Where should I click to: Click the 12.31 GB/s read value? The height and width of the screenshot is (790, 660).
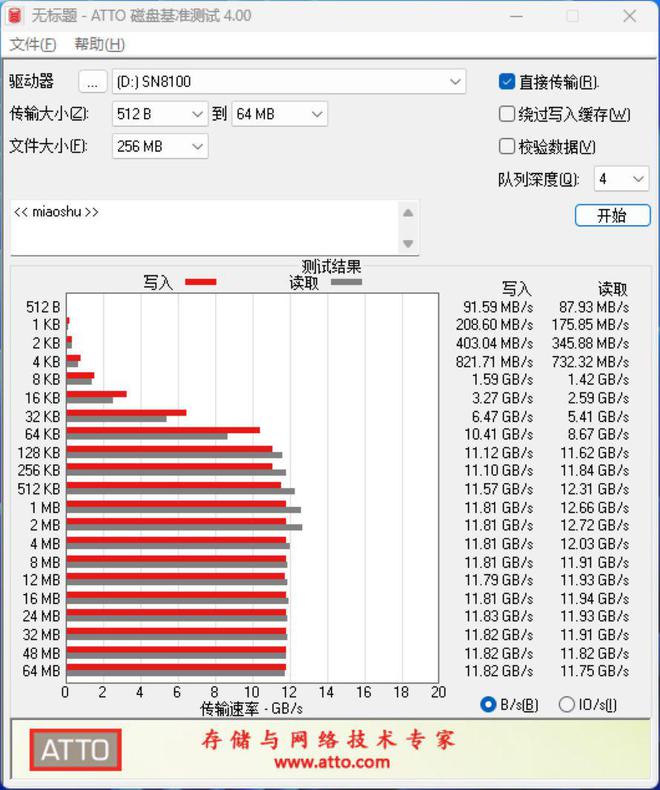pos(595,489)
